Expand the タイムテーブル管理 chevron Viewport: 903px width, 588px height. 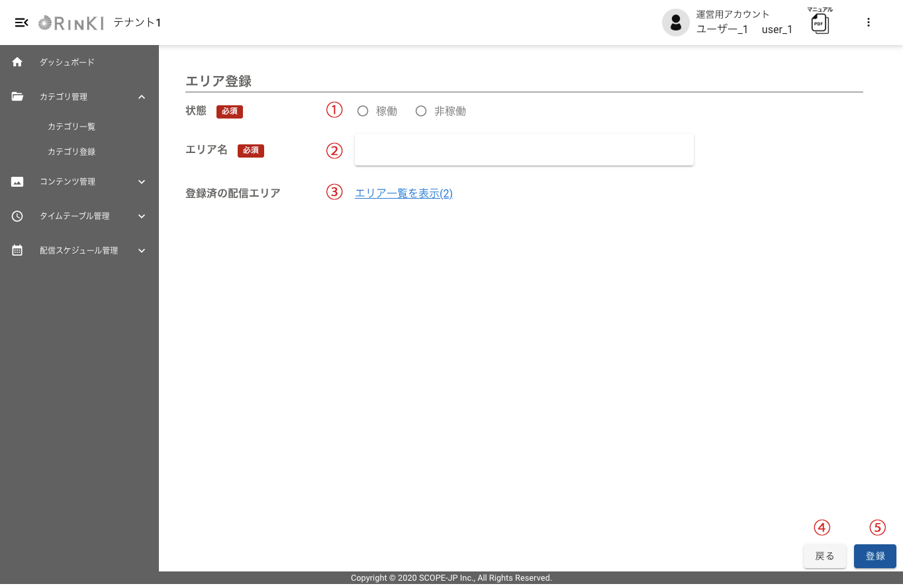(142, 216)
